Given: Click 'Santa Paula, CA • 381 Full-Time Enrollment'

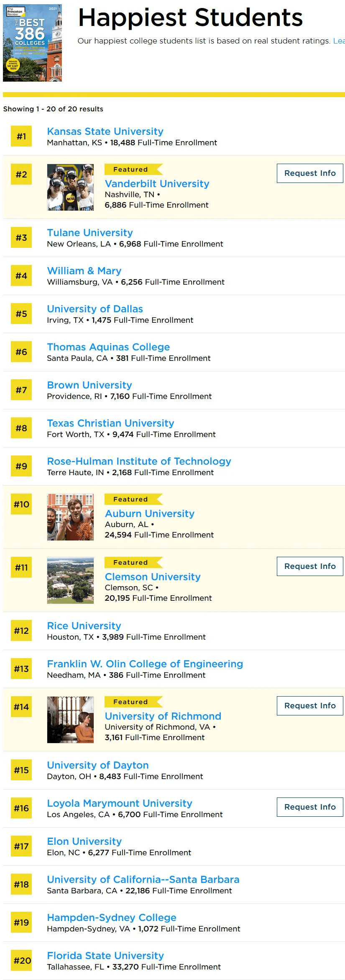Looking at the screenshot, I should pyautogui.click(x=129, y=358).
